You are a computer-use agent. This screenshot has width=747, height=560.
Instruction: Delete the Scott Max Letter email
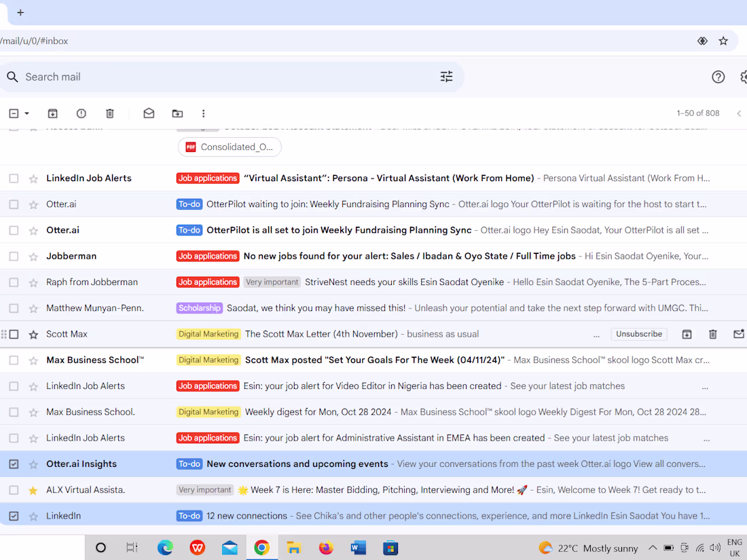[x=712, y=334]
